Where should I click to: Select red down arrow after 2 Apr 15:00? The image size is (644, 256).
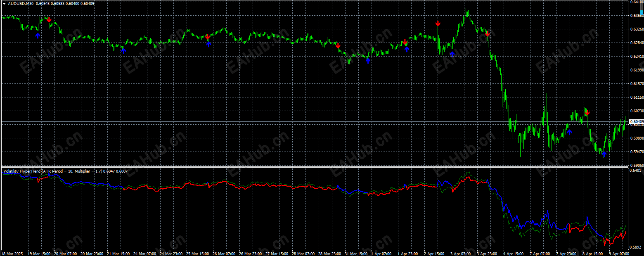coord(438,23)
